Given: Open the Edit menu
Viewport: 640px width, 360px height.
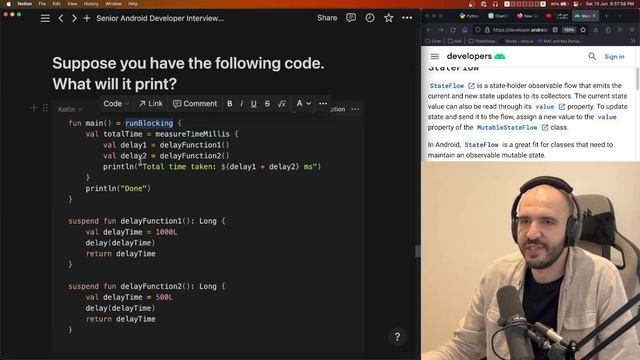Looking at the screenshot, I should tap(56, 4).
